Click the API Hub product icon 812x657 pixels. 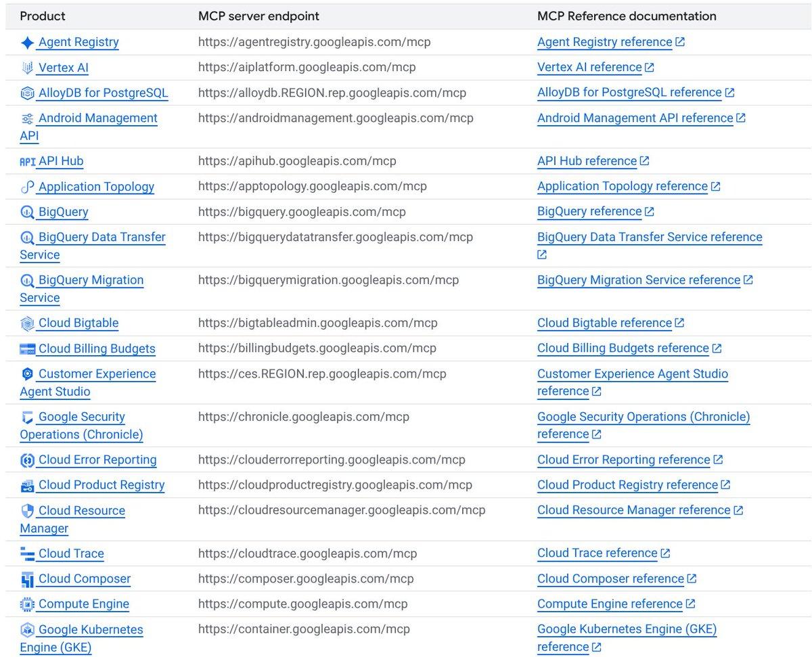[x=27, y=161]
